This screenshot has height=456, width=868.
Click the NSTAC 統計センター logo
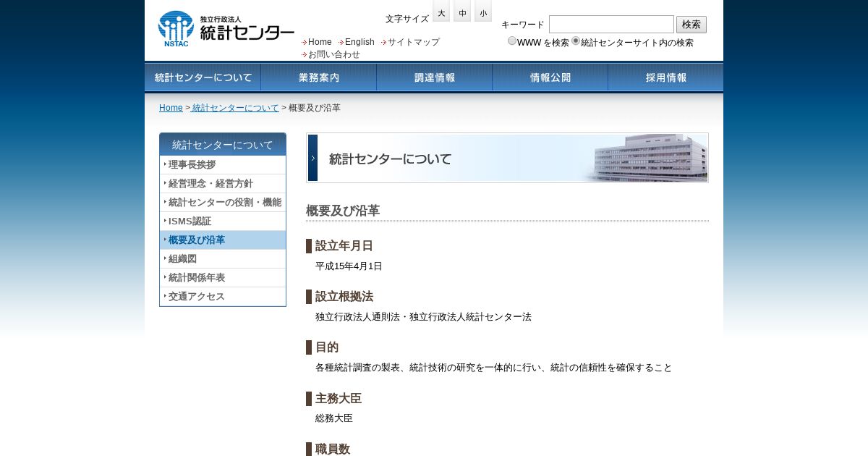(x=226, y=29)
